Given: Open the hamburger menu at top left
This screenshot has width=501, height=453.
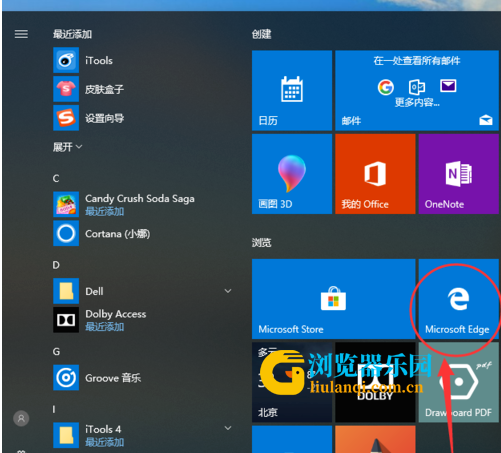Looking at the screenshot, I should point(21,34).
